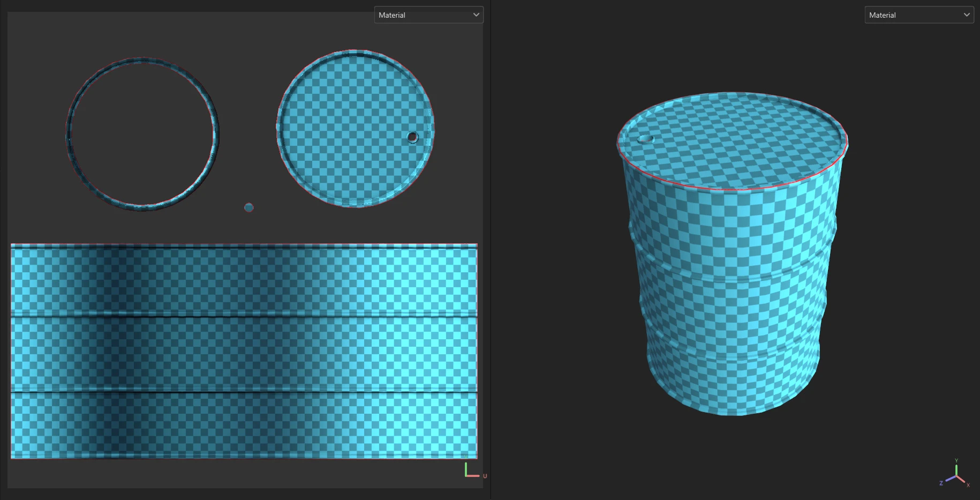980x500 pixels.
Task: Open the Material dropdown in the 3D viewport
Action: (913, 15)
